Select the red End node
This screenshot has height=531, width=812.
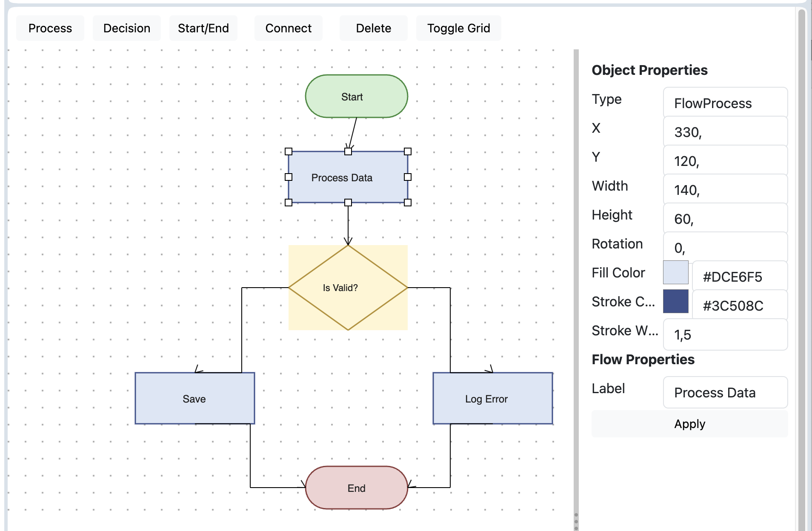(x=357, y=488)
